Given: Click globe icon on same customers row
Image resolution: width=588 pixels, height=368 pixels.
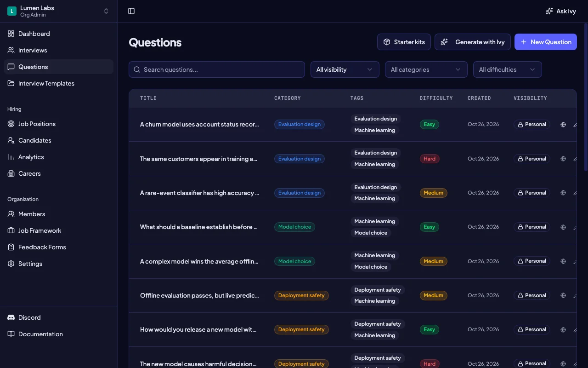Looking at the screenshot, I should click(563, 159).
